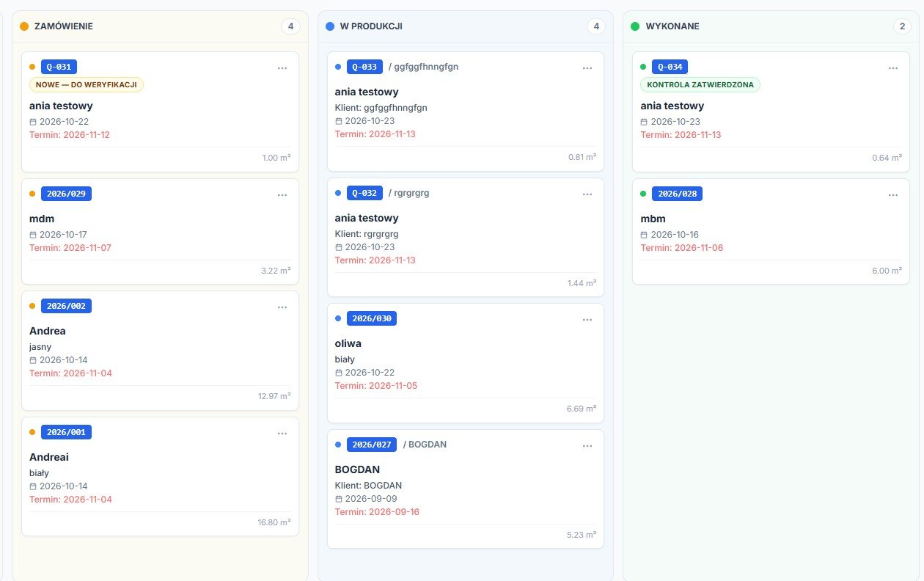Image resolution: width=924 pixels, height=581 pixels.
Task: Click the 'KONTROLA ZATWIERDZONA' status tag
Action: click(700, 84)
